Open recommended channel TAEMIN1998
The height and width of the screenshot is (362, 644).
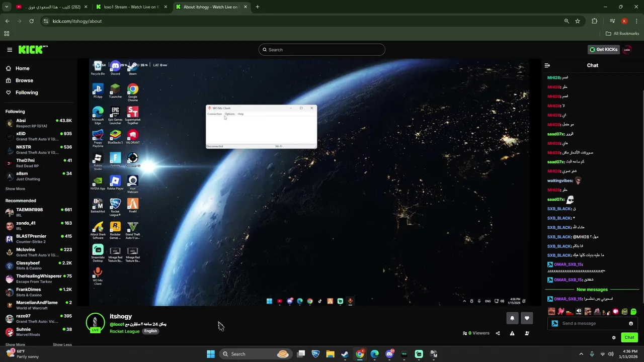point(39,212)
